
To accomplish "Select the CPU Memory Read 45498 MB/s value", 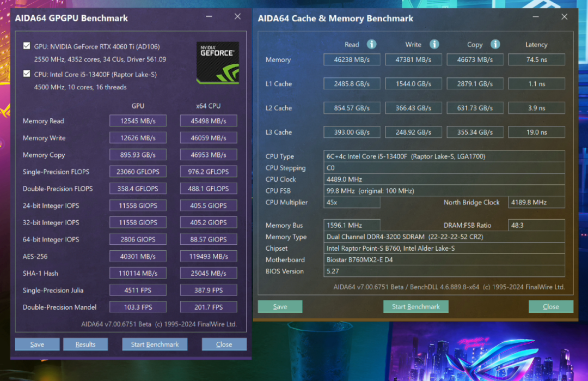I will (209, 121).
